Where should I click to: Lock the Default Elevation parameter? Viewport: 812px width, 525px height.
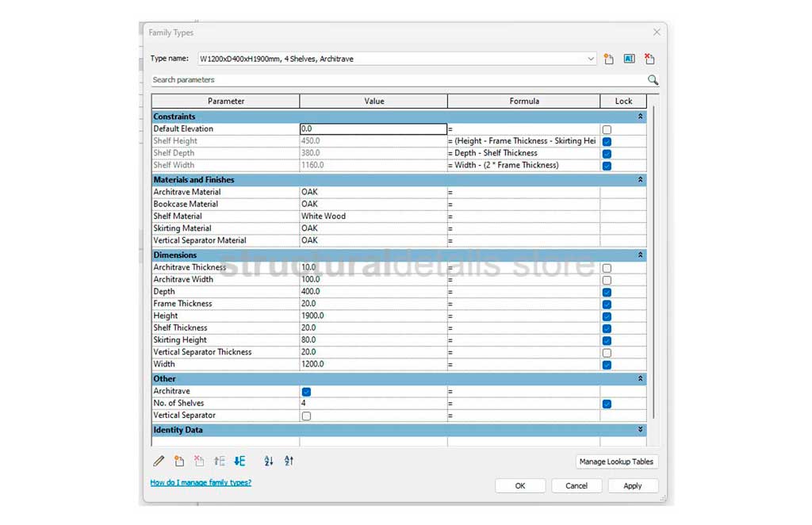click(607, 129)
